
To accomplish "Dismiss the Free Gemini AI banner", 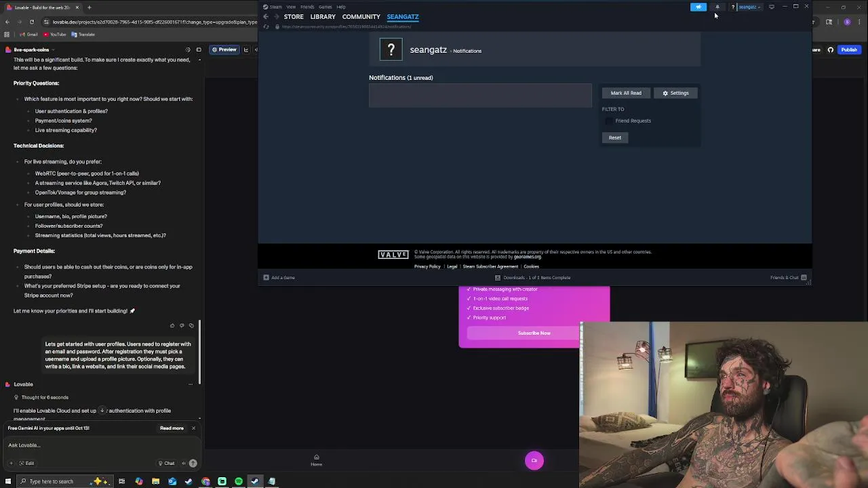I will pyautogui.click(x=193, y=428).
